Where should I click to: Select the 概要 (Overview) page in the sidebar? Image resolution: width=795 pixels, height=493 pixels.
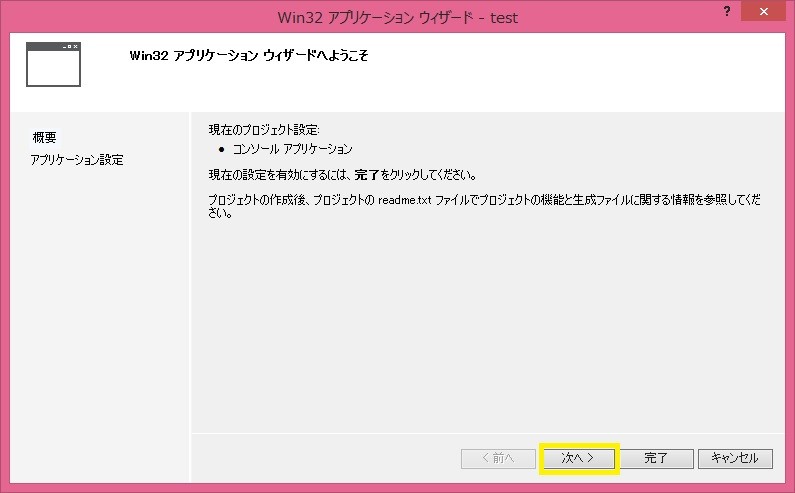44,137
